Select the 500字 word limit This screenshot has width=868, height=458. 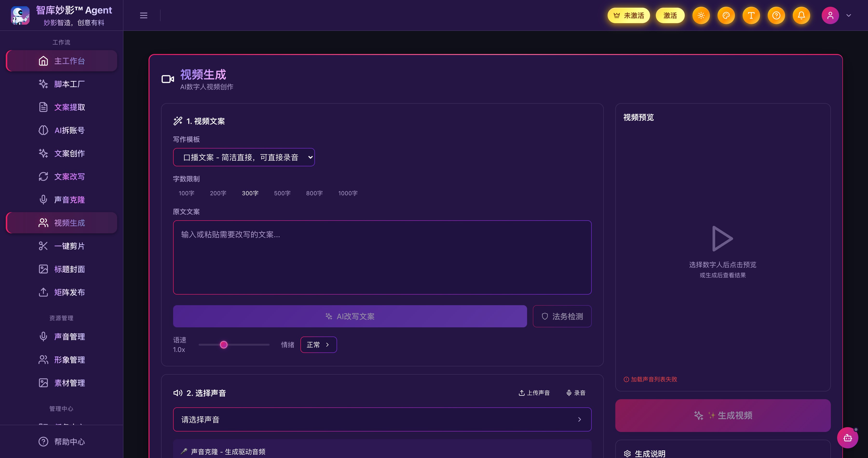(282, 193)
